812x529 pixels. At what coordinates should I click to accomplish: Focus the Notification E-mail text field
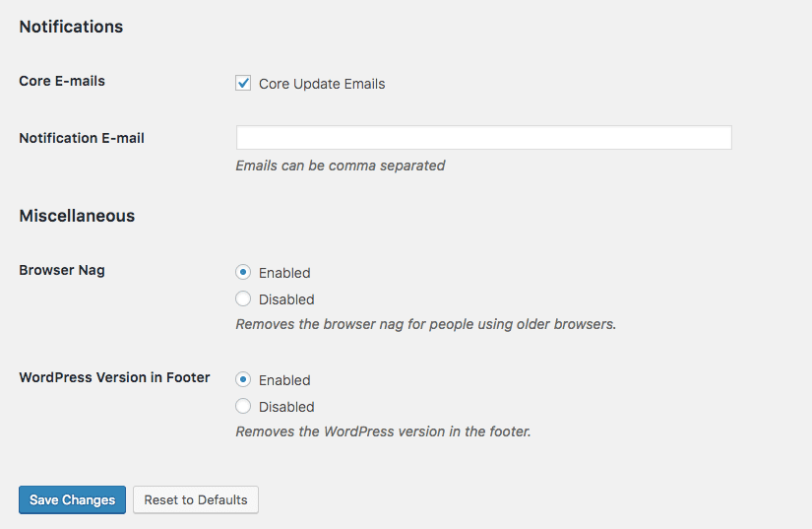pos(483,138)
